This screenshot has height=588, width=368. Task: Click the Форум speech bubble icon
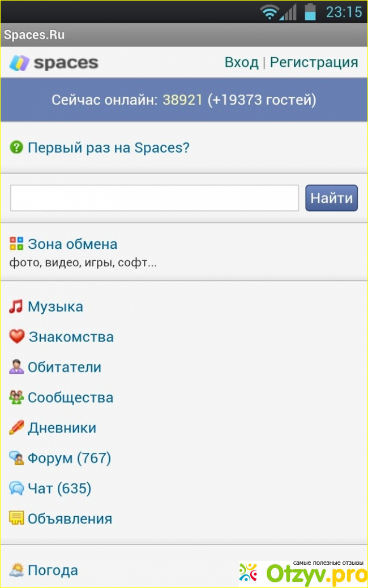tap(16, 458)
